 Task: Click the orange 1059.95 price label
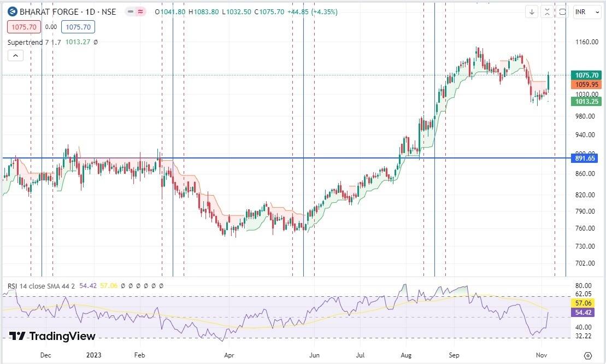[x=586, y=85]
